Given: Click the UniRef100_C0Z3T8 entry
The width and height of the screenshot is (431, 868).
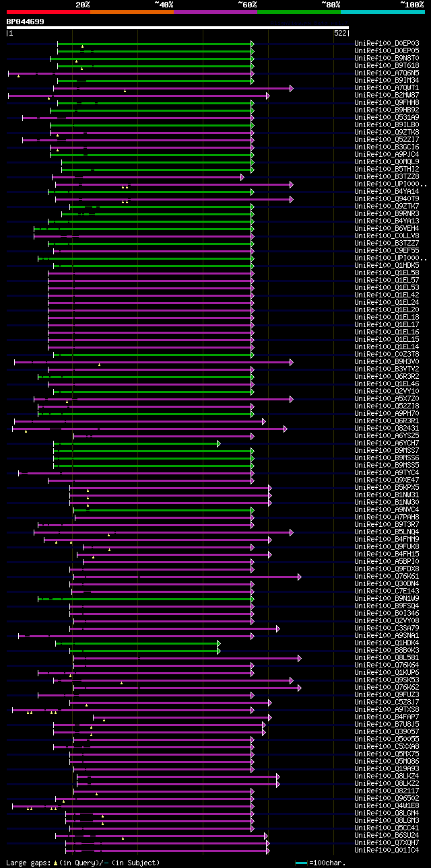Looking at the screenshot, I should 387,355.
